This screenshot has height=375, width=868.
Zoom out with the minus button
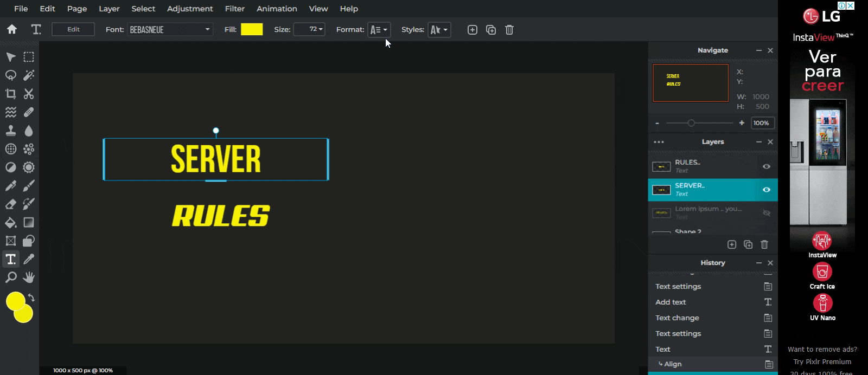click(657, 123)
